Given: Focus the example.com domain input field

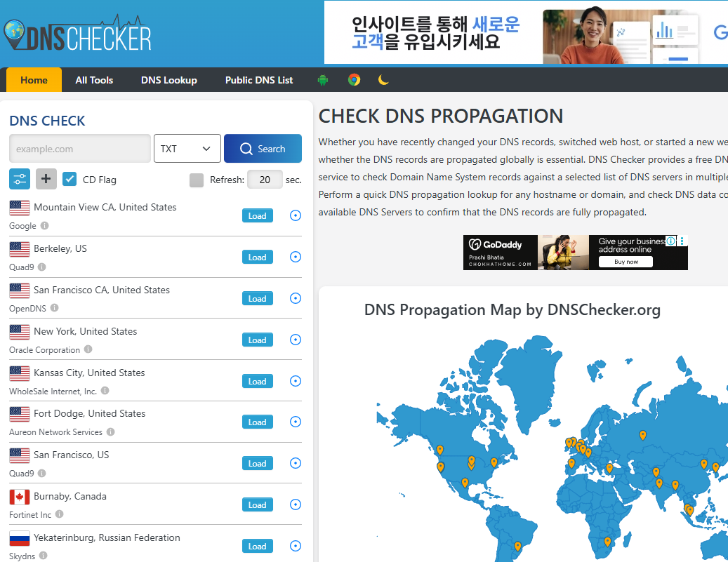Looking at the screenshot, I should tap(80, 149).
